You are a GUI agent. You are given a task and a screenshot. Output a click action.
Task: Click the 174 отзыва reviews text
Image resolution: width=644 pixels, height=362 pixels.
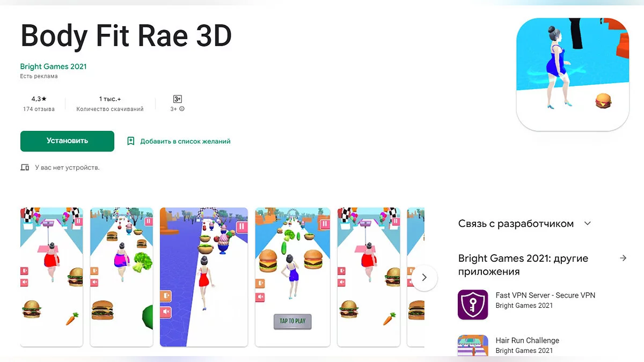point(39,109)
